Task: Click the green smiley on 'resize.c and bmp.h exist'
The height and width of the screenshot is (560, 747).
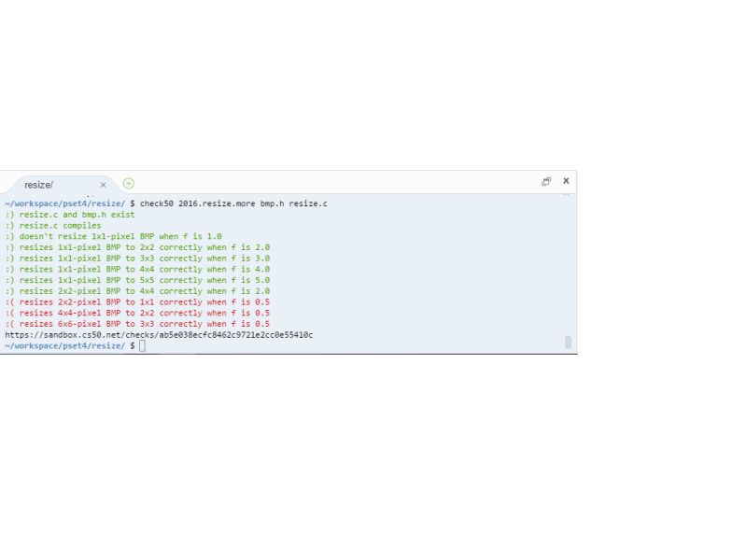Action: click(10, 215)
